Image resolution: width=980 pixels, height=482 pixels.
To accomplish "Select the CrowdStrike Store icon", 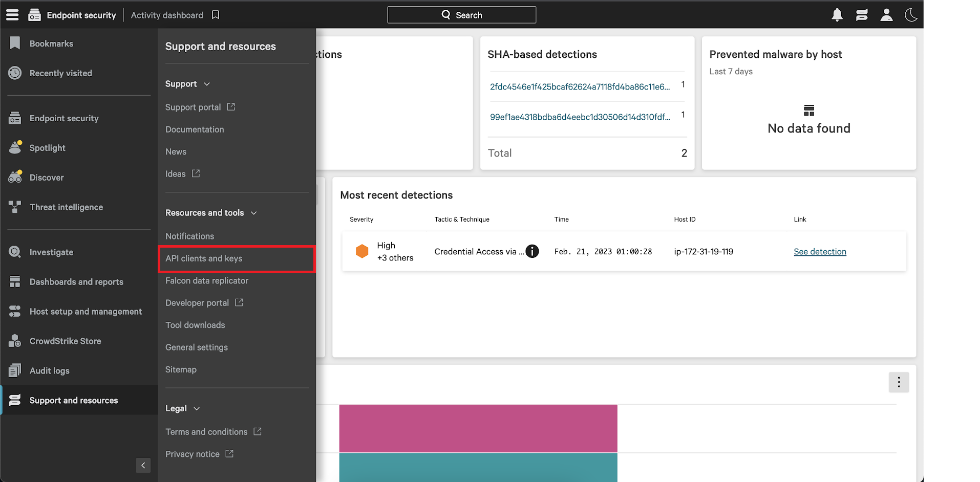I will click(x=15, y=341).
